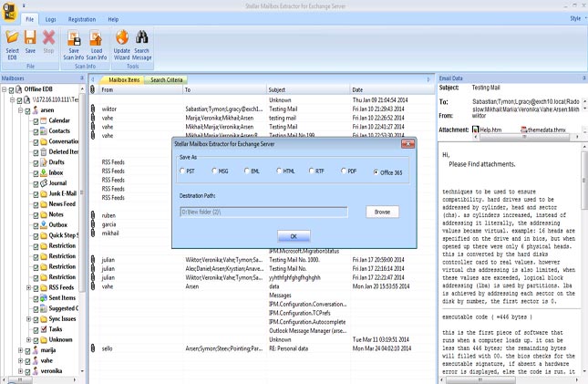Click the Select EDB folder icon

pos(12,37)
